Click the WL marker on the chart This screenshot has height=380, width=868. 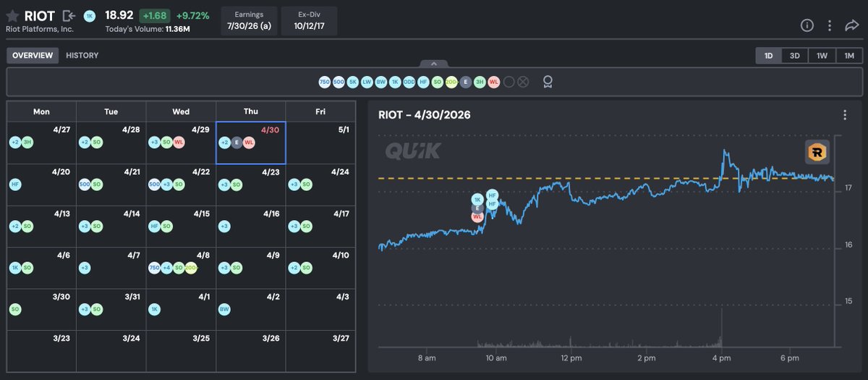coord(477,216)
